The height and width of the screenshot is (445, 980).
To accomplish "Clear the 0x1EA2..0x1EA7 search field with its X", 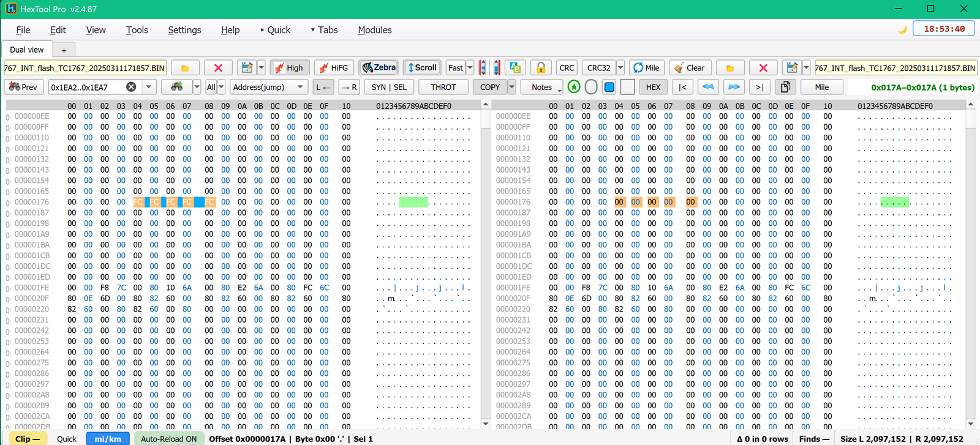I will pos(131,87).
